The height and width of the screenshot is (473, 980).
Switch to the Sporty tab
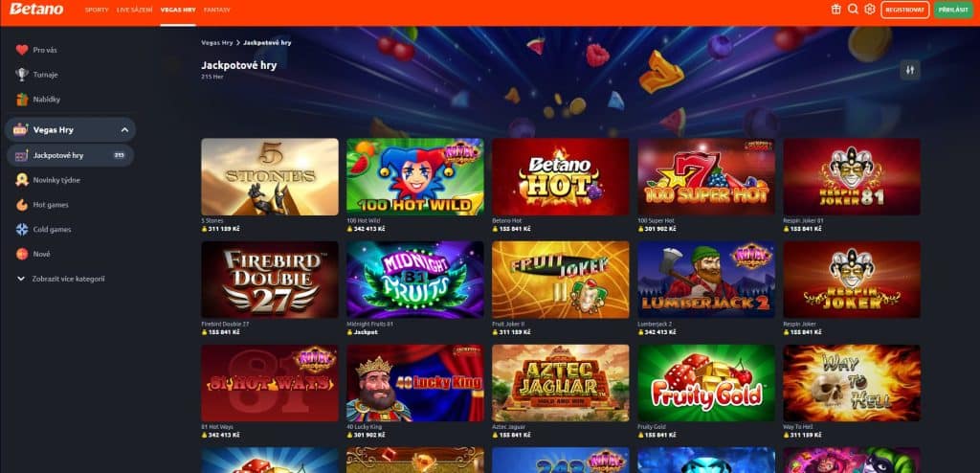tap(97, 10)
